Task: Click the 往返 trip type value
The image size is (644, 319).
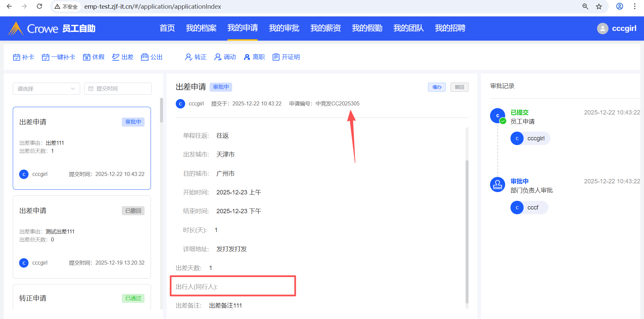Action: (222, 136)
